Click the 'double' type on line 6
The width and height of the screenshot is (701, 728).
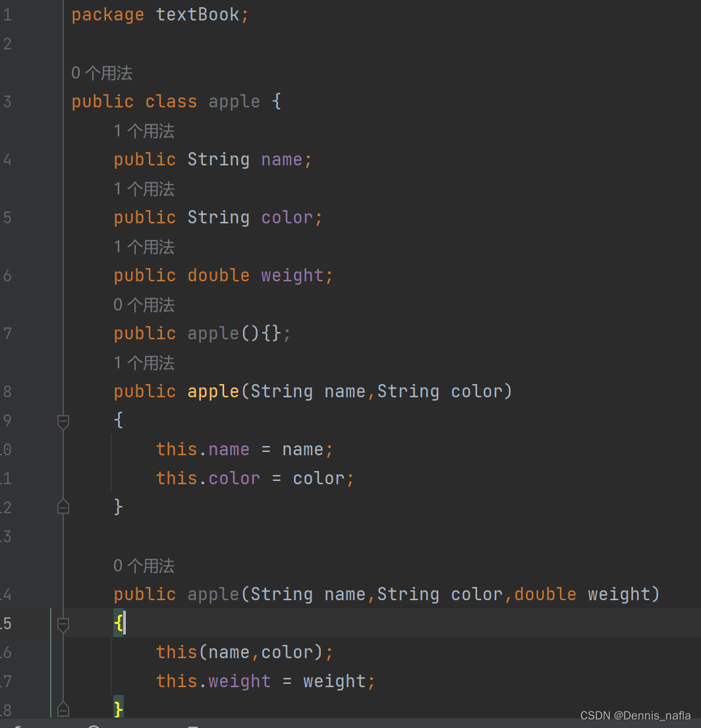click(x=219, y=275)
